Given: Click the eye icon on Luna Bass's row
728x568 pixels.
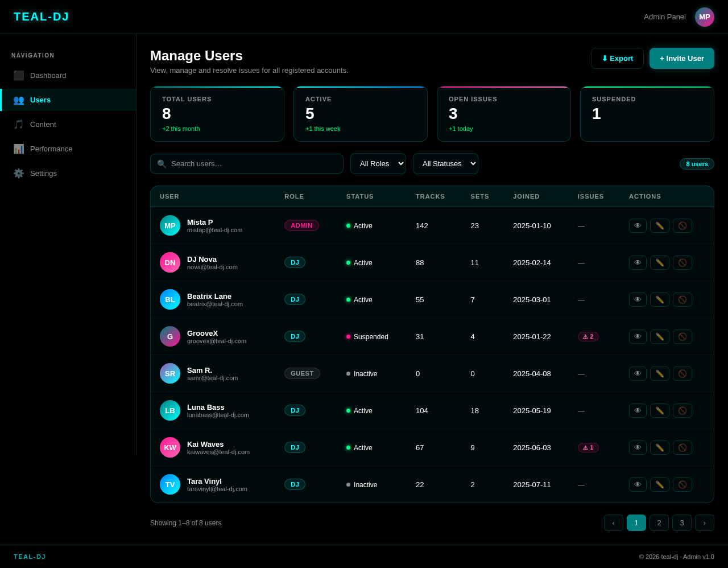Looking at the screenshot, I should [638, 410].
